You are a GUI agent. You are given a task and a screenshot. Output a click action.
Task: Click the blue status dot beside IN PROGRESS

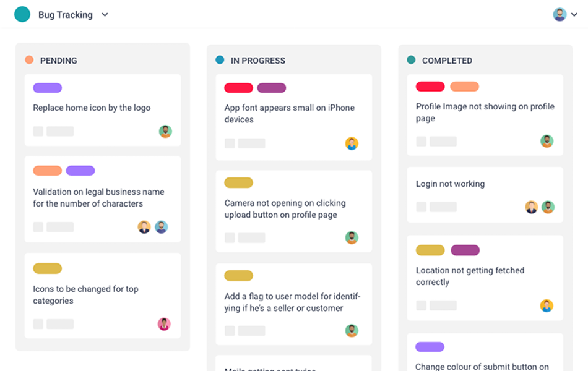coord(220,61)
